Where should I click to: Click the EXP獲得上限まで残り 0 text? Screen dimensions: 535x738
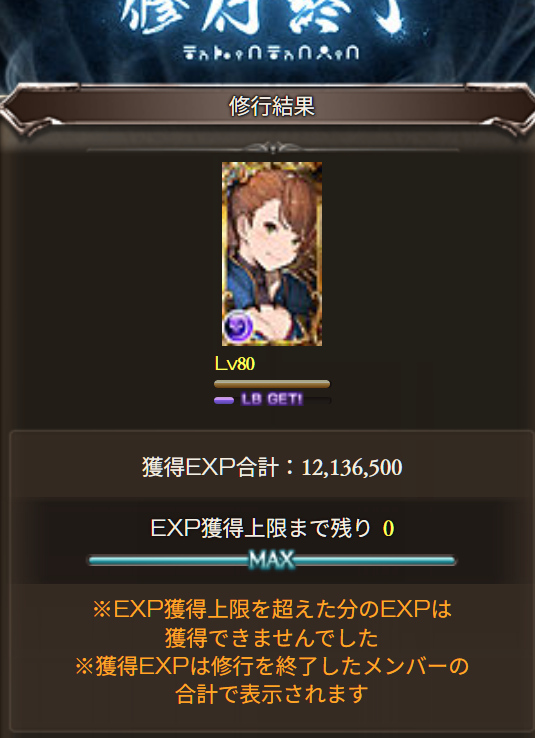[x=272, y=529]
